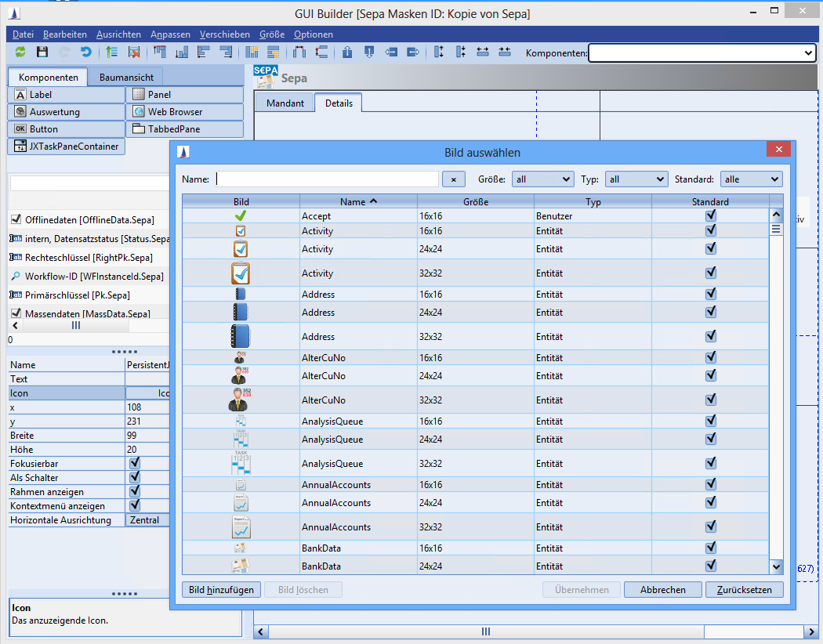The height and width of the screenshot is (644, 823).
Task: Click the move right arrow toolbar icon
Action: [x=413, y=52]
